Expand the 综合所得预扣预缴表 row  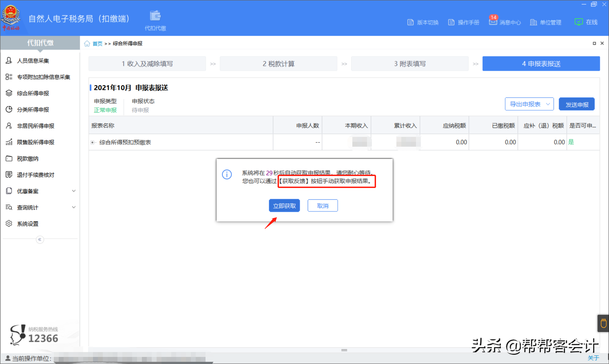click(x=92, y=142)
